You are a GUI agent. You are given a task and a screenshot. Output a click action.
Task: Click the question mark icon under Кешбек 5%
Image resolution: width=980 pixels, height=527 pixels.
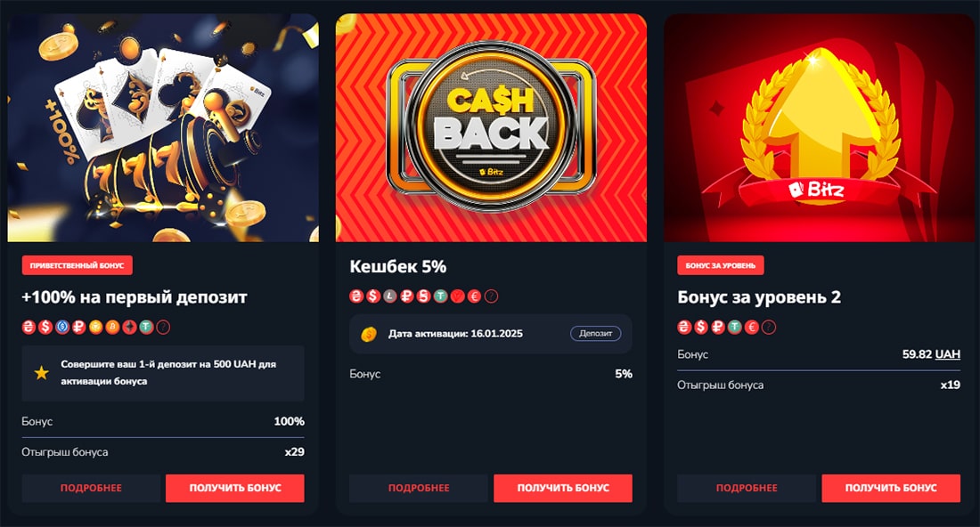click(x=491, y=296)
